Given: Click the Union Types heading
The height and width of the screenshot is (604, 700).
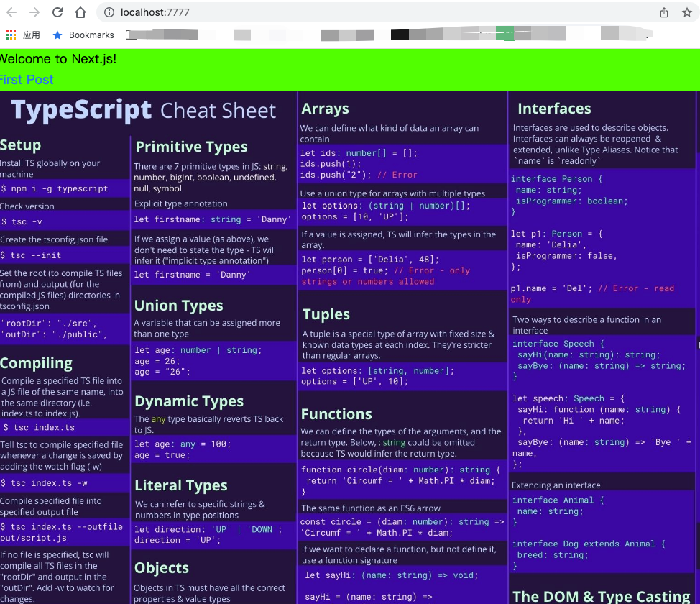Looking at the screenshot, I should point(178,306).
